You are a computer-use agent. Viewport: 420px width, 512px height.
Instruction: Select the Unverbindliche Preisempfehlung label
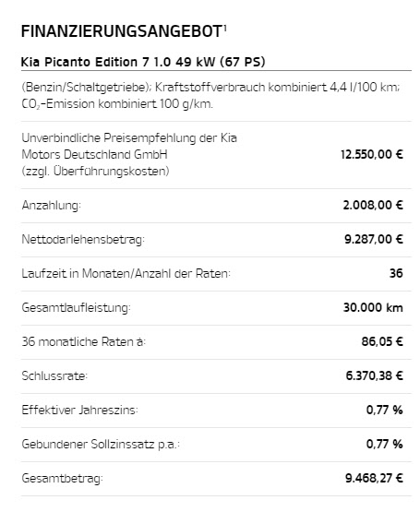pos(129,154)
